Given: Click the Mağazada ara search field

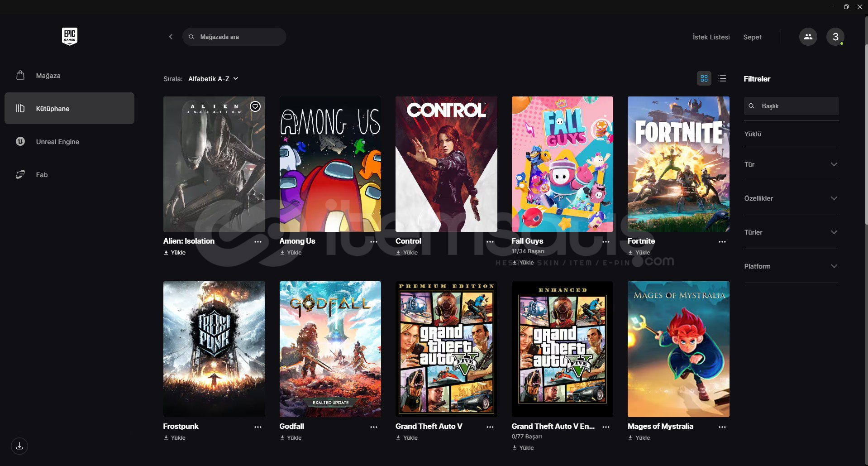Looking at the screenshot, I should (x=234, y=37).
